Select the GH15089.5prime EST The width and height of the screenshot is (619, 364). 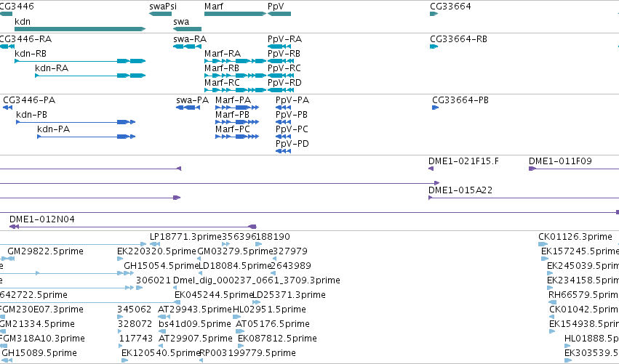(x=7, y=360)
